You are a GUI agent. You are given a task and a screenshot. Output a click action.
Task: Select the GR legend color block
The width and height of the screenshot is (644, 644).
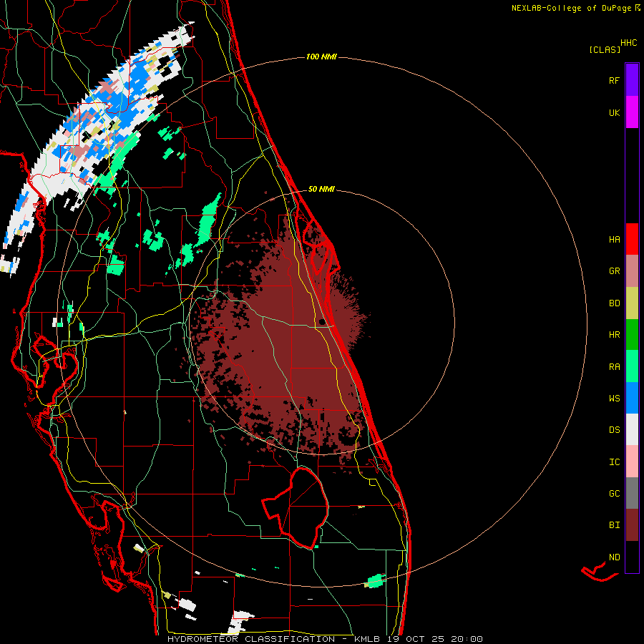[632, 271]
